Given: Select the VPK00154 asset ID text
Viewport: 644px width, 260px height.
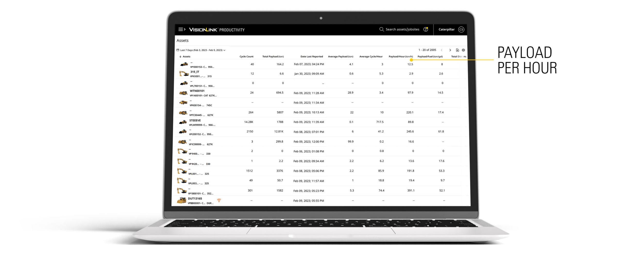Looking at the screenshot, I should (197, 105).
